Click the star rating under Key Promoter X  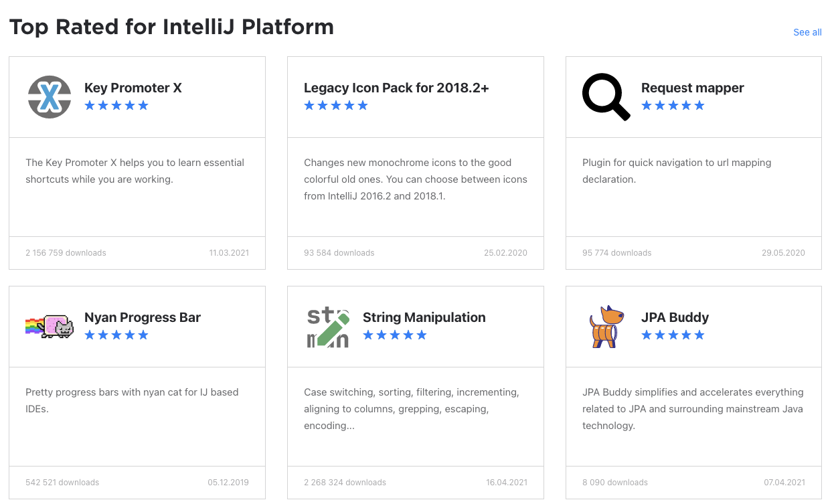tap(116, 105)
